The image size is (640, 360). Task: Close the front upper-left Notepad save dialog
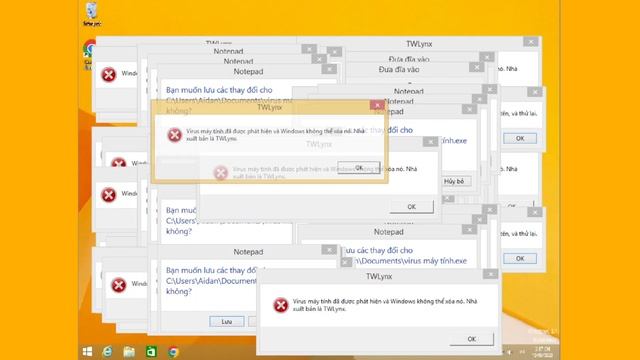click(x=329, y=69)
